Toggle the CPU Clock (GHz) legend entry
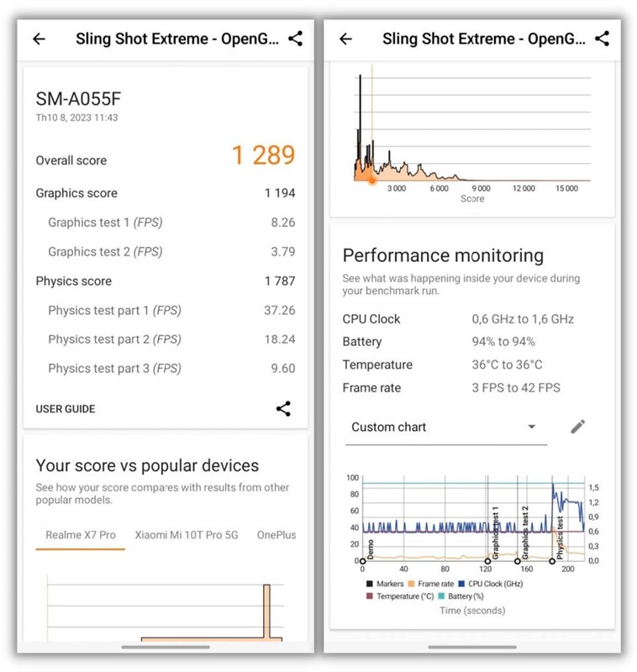Image resolution: width=637 pixels, height=672 pixels. click(497, 584)
